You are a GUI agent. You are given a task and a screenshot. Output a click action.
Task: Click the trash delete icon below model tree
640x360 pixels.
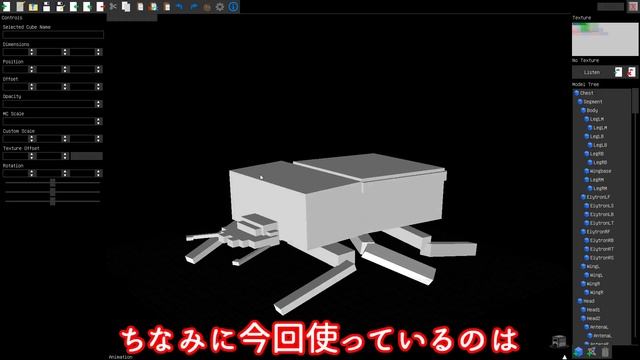[x=605, y=352]
